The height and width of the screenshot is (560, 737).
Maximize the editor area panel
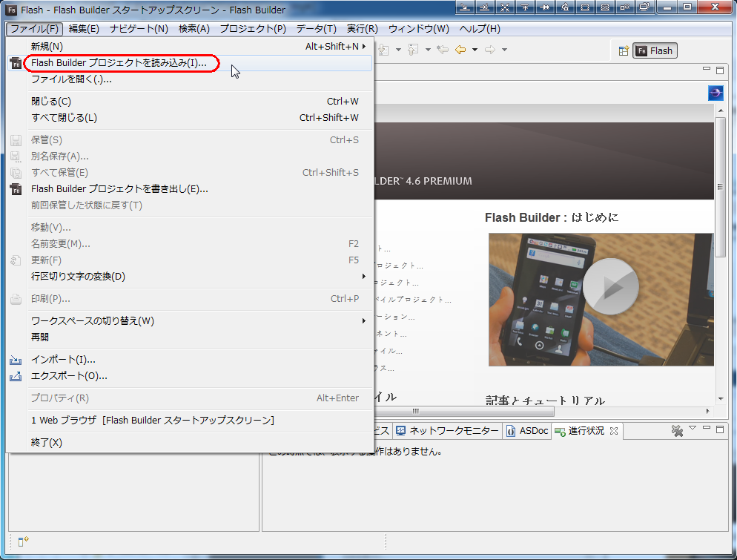click(x=720, y=70)
